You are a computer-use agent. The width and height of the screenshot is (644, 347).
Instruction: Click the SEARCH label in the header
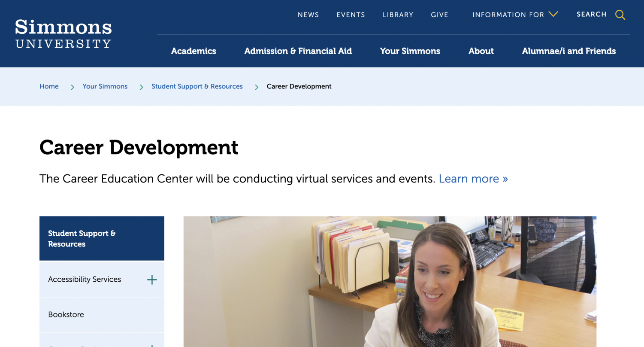click(x=591, y=14)
